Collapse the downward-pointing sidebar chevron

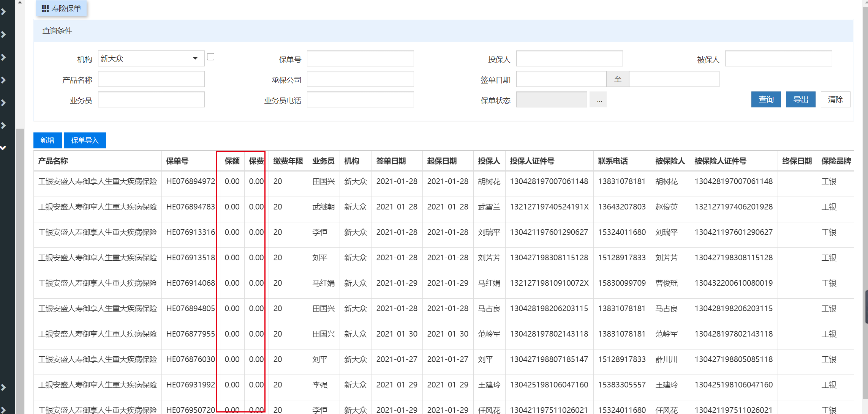click(4, 148)
